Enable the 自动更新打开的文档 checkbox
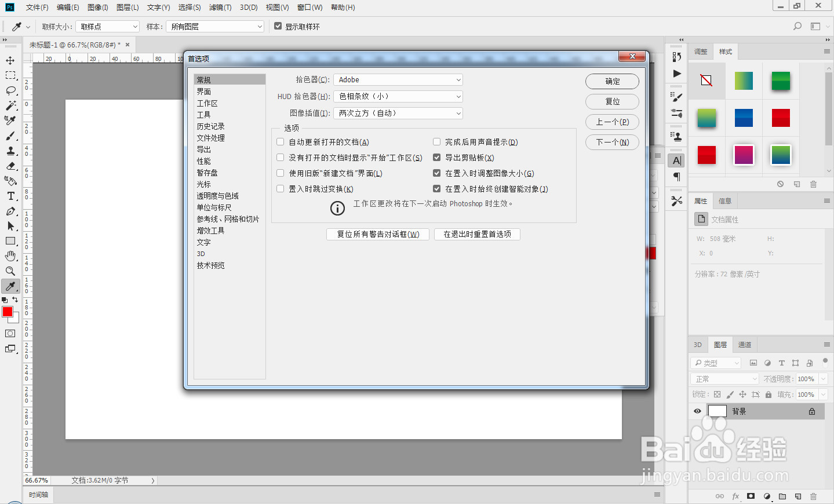Screen dimensions: 834x504 [280, 141]
